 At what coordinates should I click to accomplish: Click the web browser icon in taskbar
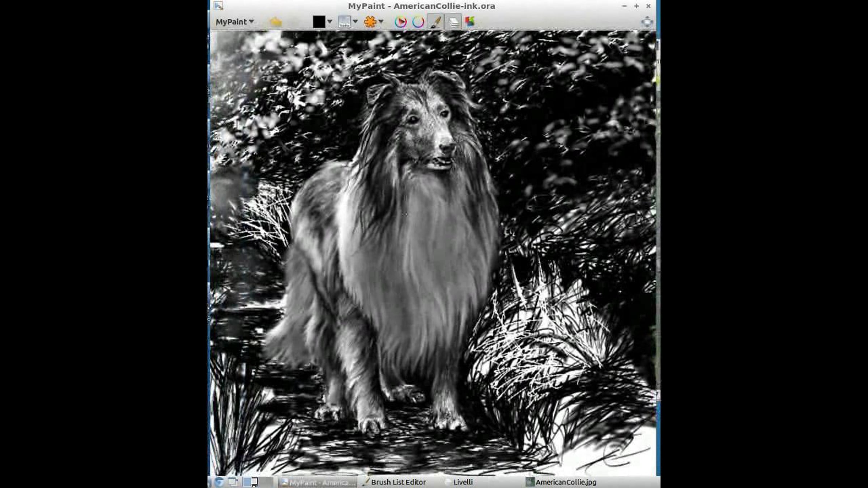219,482
